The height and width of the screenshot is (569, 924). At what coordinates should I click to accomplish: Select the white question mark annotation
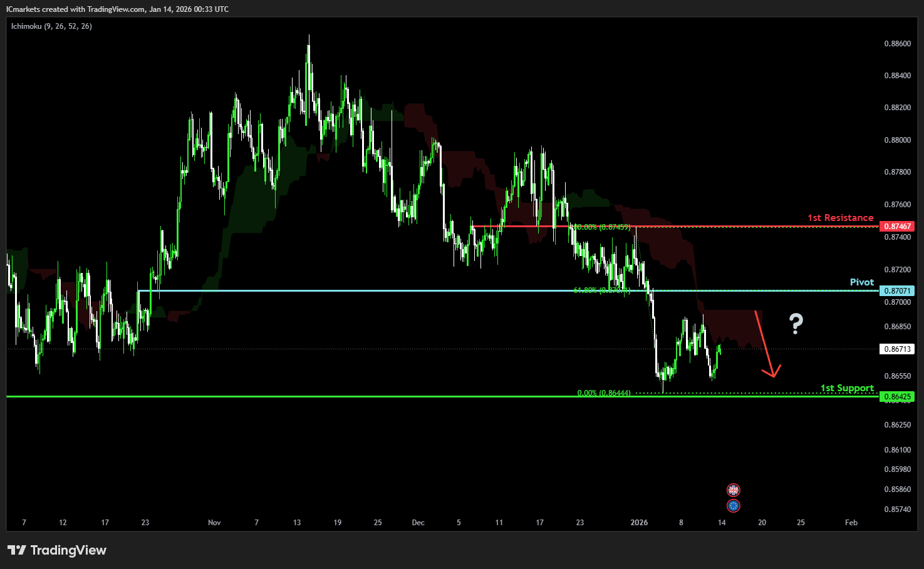(x=796, y=324)
